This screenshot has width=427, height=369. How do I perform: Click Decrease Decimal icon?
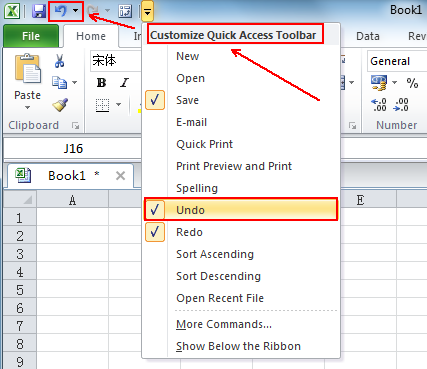coord(401,105)
